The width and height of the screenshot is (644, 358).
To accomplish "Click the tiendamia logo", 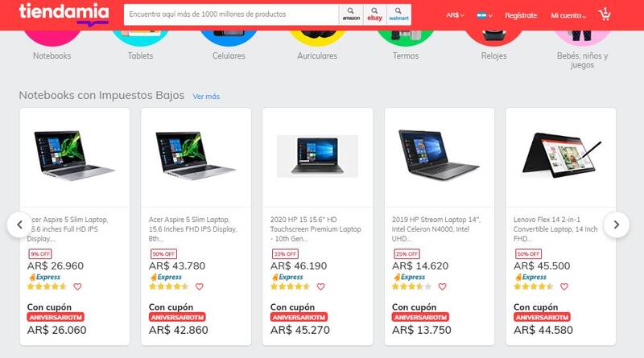I will click(x=52, y=14).
